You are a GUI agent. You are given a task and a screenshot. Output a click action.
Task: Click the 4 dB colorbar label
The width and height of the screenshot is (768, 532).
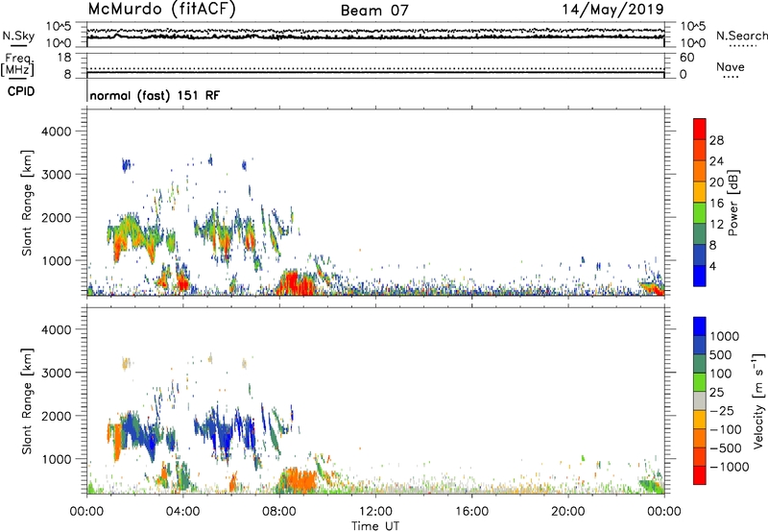coord(713,267)
